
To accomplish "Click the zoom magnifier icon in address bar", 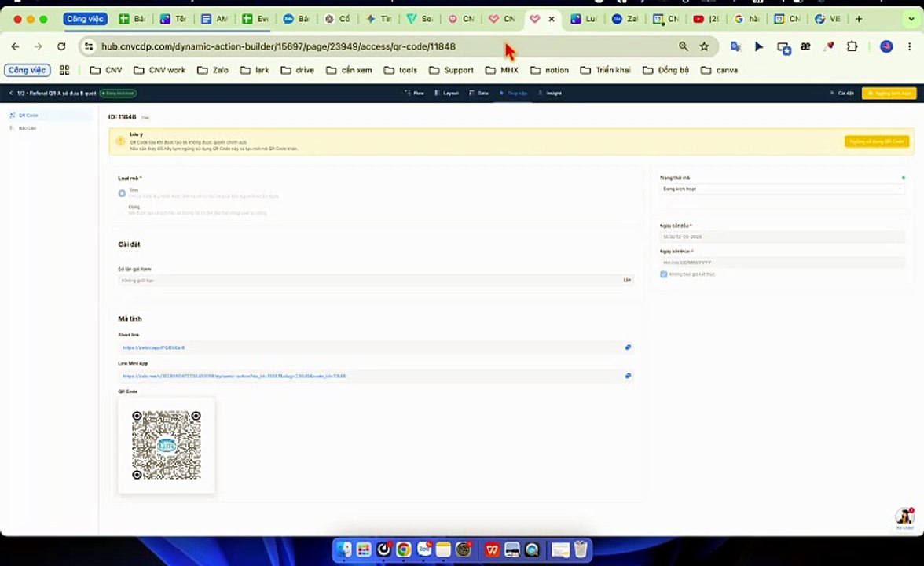I will click(x=684, y=46).
